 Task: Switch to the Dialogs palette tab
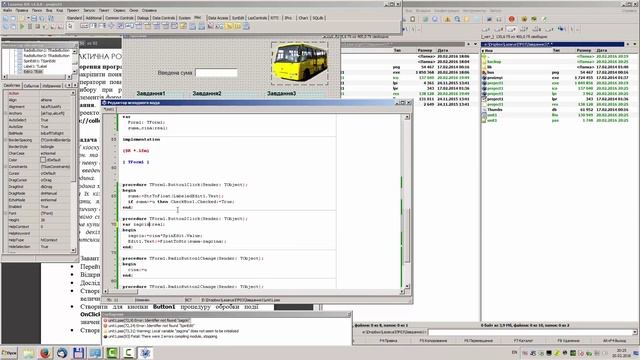(x=143, y=18)
